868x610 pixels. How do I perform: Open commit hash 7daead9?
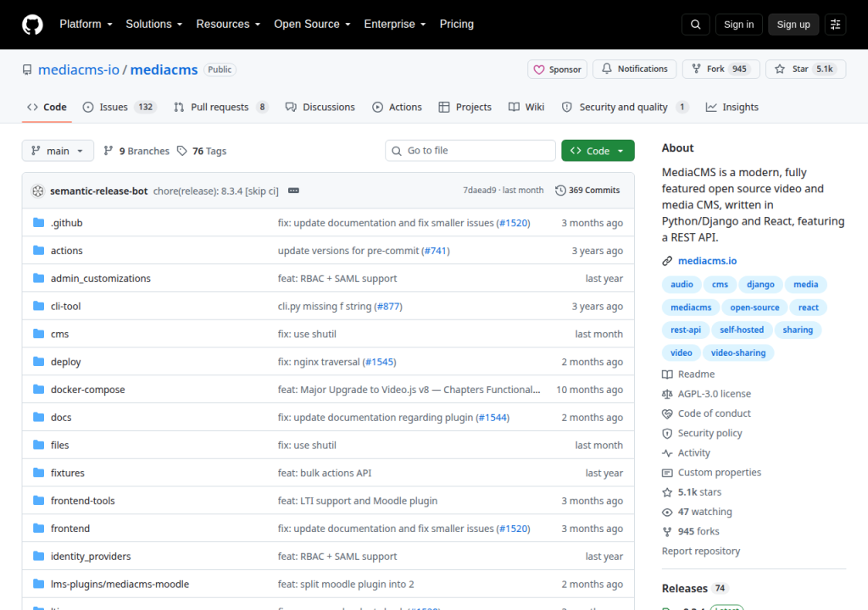(x=480, y=191)
